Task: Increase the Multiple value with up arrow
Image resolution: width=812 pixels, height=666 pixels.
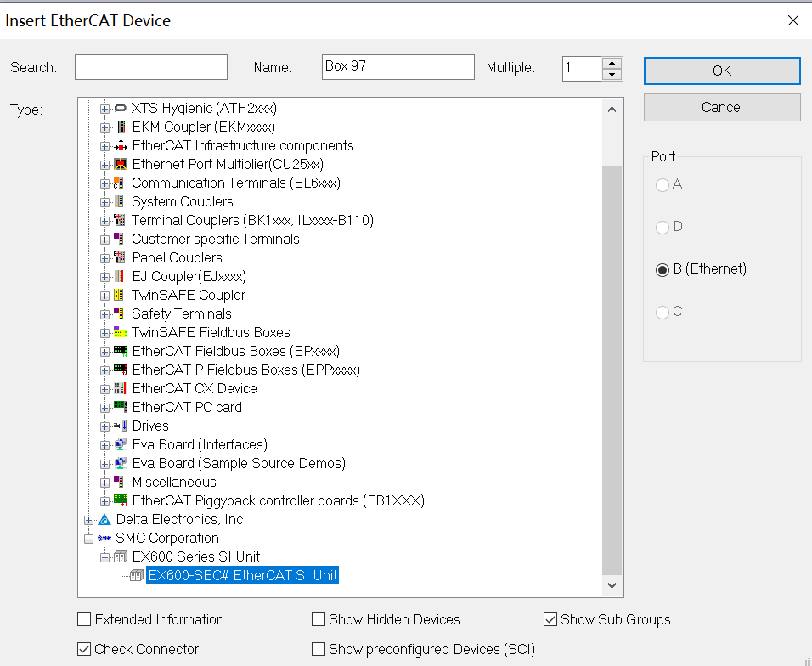Action: (x=612, y=63)
